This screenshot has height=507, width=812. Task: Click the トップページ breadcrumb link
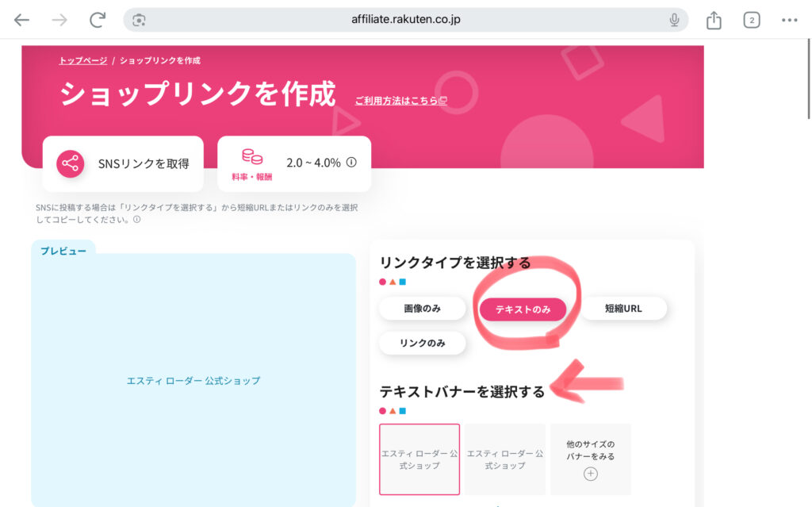[x=82, y=60]
